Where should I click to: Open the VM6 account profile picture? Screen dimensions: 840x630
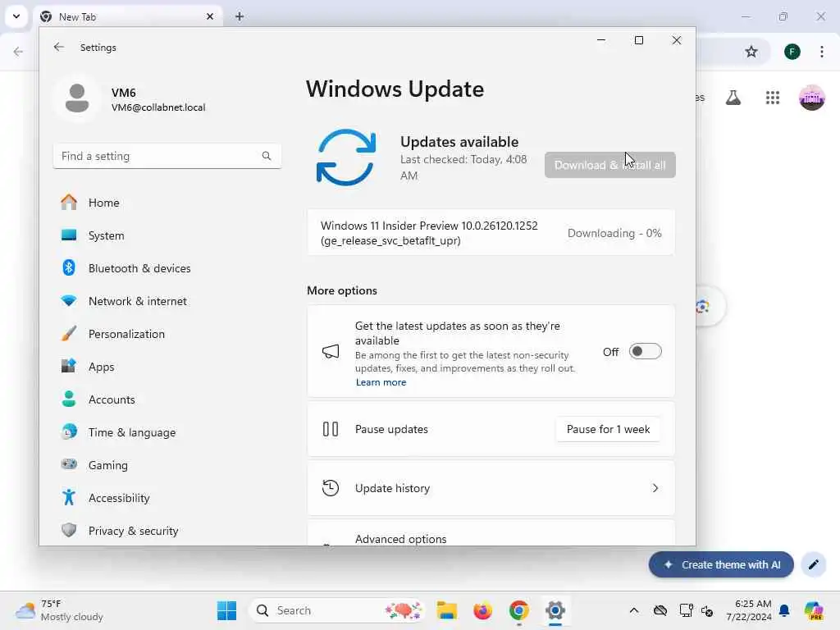[77, 98]
